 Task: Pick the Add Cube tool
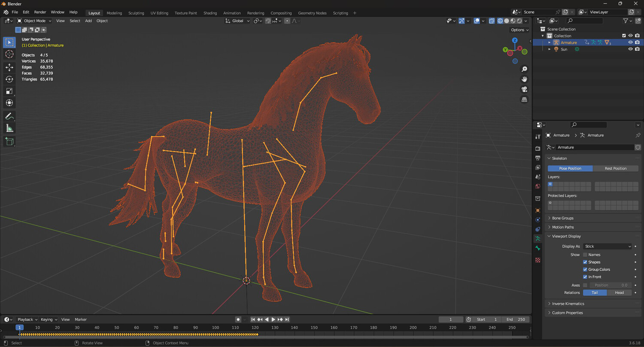(x=9, y=141)
